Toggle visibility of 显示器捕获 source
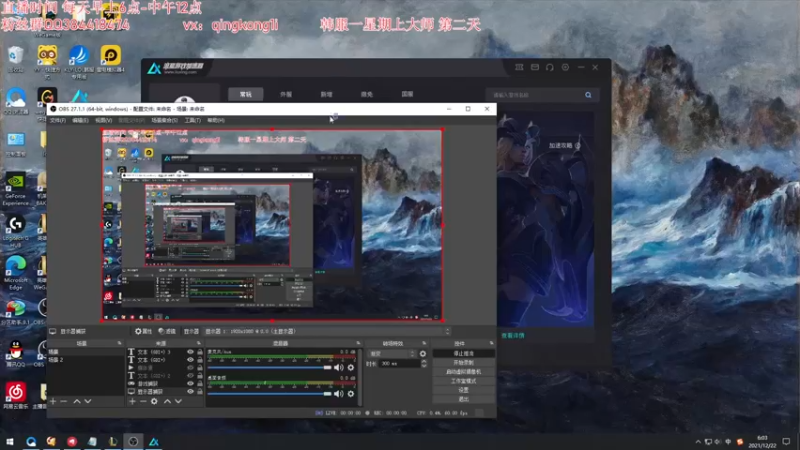800x450 pixels. tap(190, 391)
